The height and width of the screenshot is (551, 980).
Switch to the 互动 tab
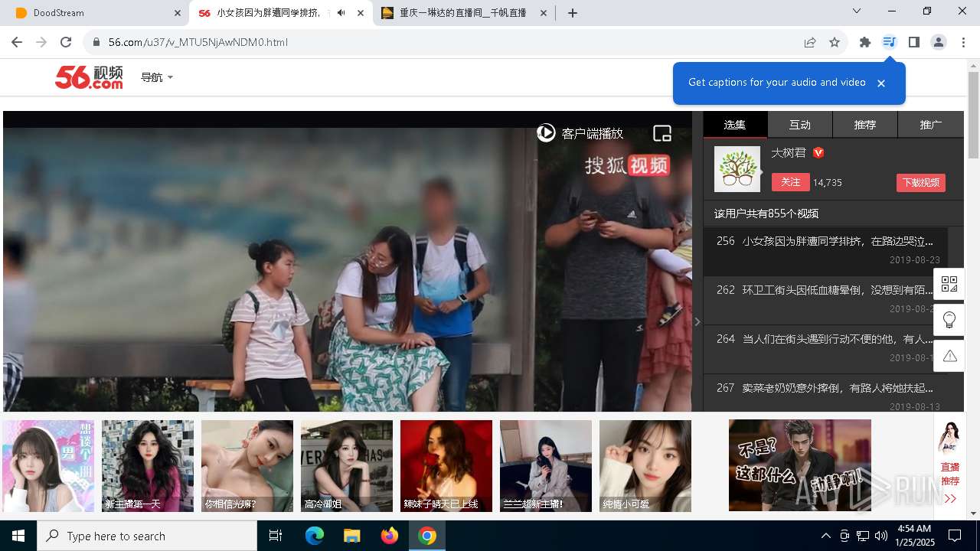(x=800, y=125)
